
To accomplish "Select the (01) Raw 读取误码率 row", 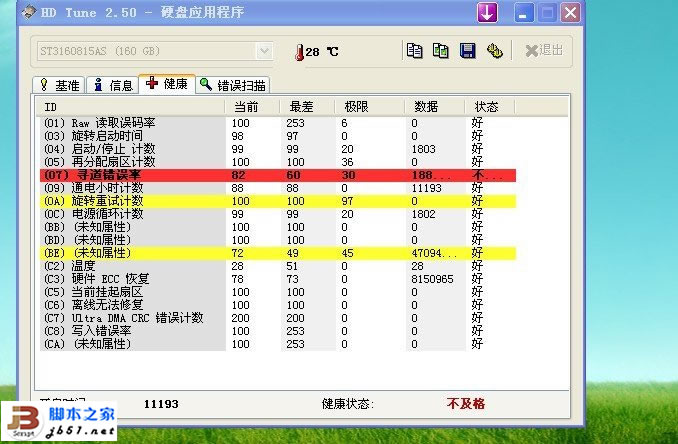I will tap(278, 123).
